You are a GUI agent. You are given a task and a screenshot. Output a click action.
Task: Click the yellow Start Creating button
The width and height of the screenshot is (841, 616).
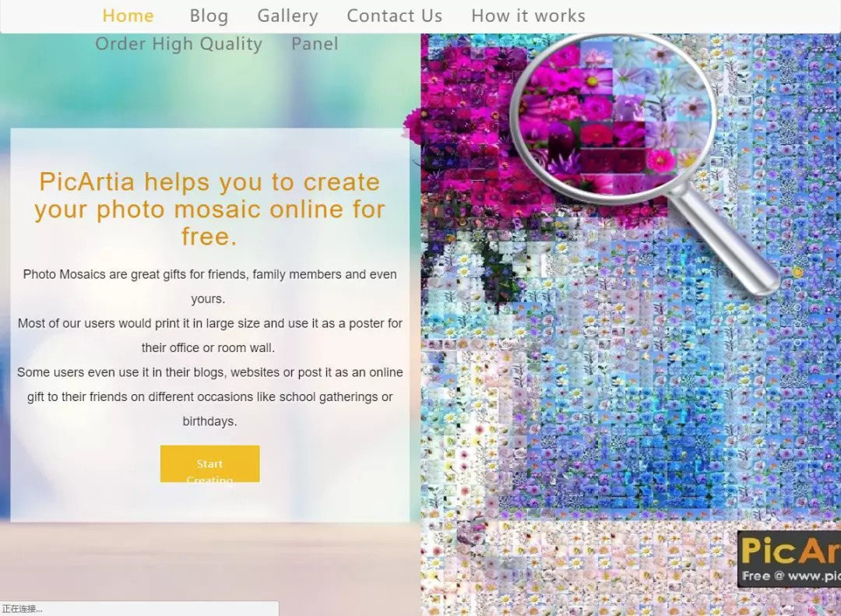coord(209,463)
